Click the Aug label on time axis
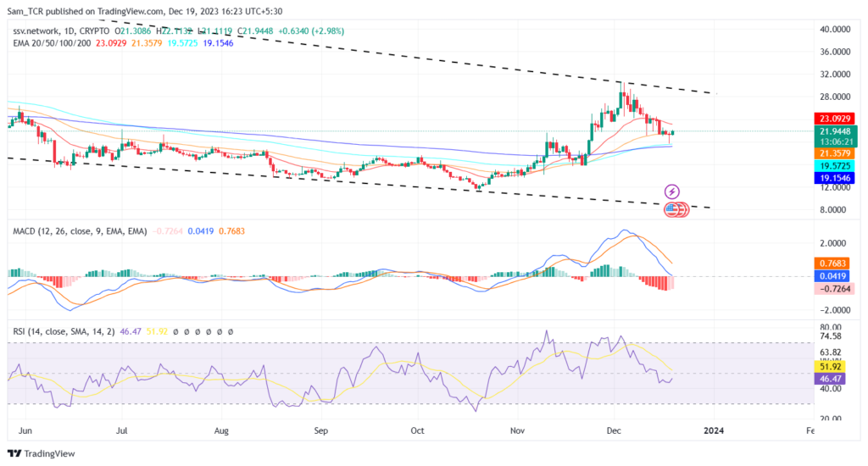The width and height of the screenshot is (868, 466). [221, 430]
